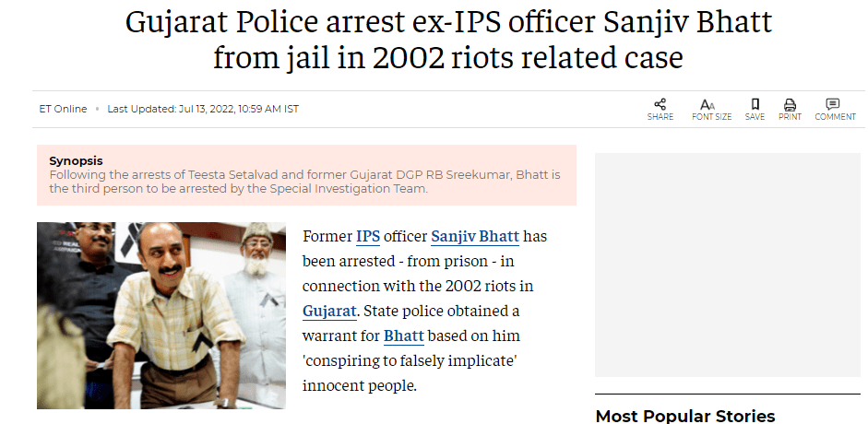Click the text 'innocent people.' ending the paragraph
868x424 pixels.
[360, 385]
